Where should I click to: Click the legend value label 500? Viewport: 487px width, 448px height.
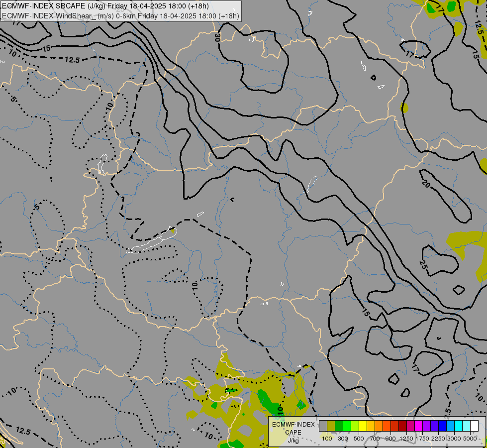[x=359, y=439]
